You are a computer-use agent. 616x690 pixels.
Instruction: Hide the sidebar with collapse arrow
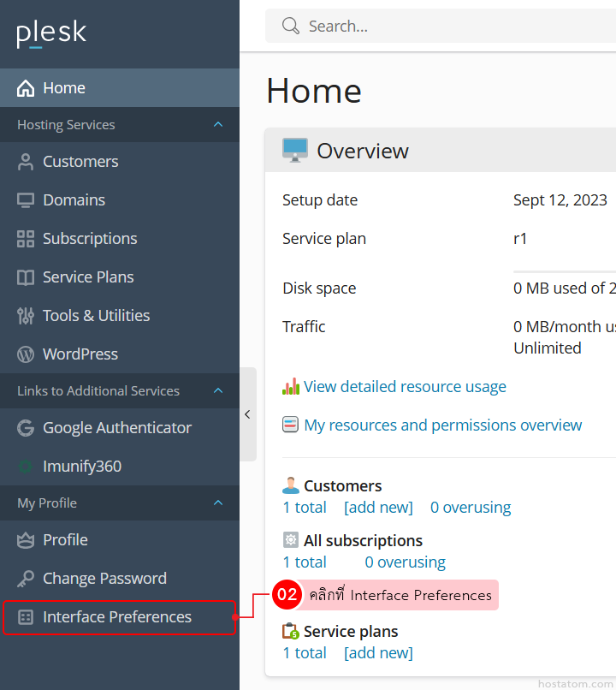click(x=247, y=414)
